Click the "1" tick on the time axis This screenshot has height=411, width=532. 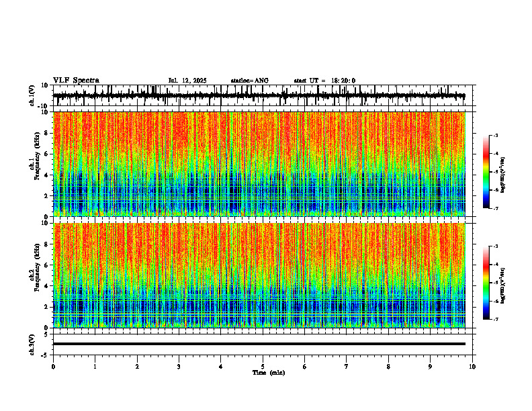95,367
